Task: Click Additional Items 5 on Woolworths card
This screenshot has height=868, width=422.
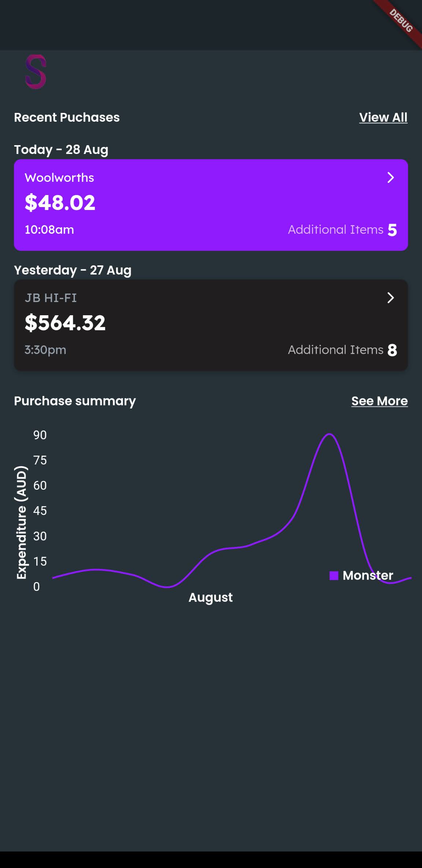Action: click(x=343, y=230)
